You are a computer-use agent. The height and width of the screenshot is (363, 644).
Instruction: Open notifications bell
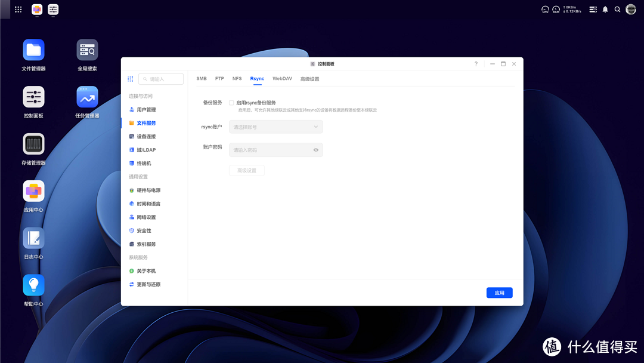(605, 10)
